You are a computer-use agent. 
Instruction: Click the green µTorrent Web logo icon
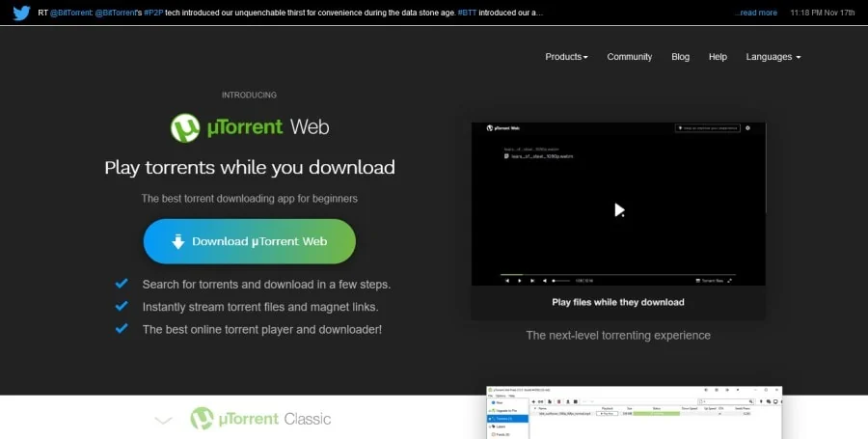(185, 128)
